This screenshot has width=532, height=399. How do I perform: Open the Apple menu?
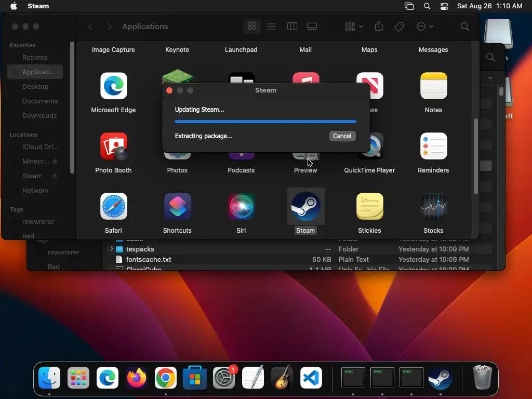click(x=14, y=6)
